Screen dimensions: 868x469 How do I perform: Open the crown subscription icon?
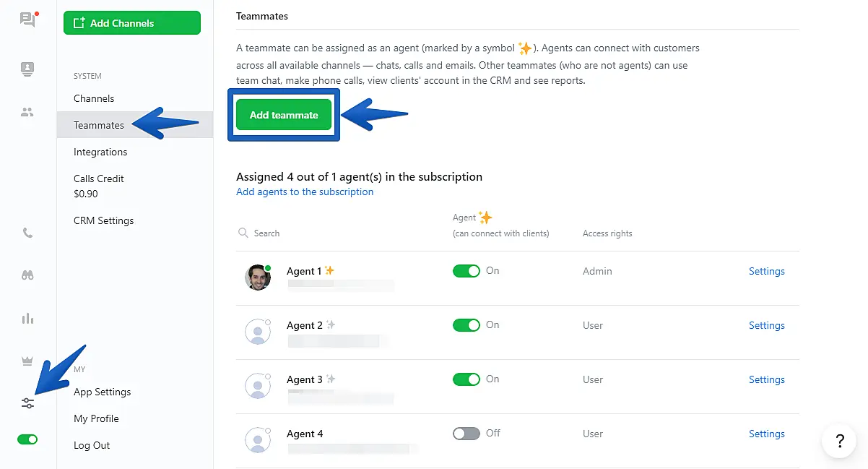(x=27, y=361)
